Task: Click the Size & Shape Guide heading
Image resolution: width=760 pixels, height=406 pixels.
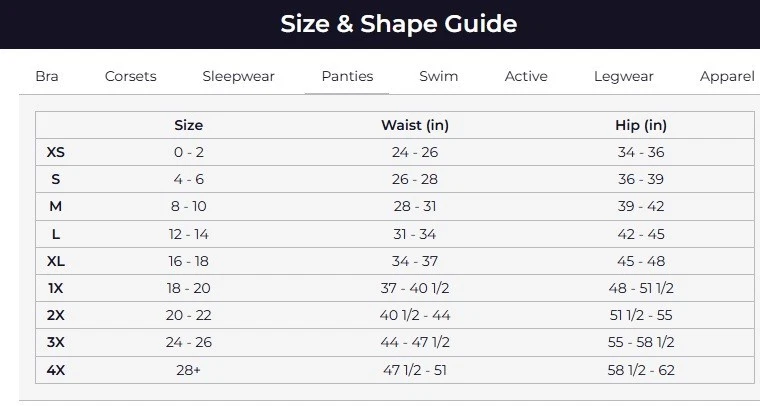Action: 399,24
